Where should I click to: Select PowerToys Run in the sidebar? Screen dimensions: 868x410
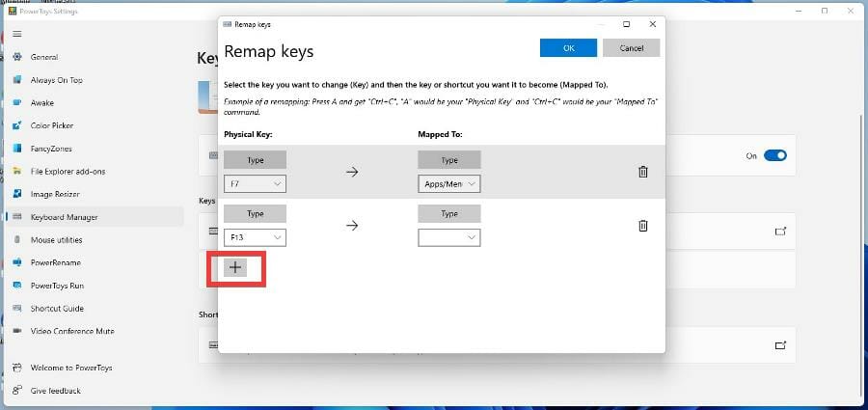(57, 286)
